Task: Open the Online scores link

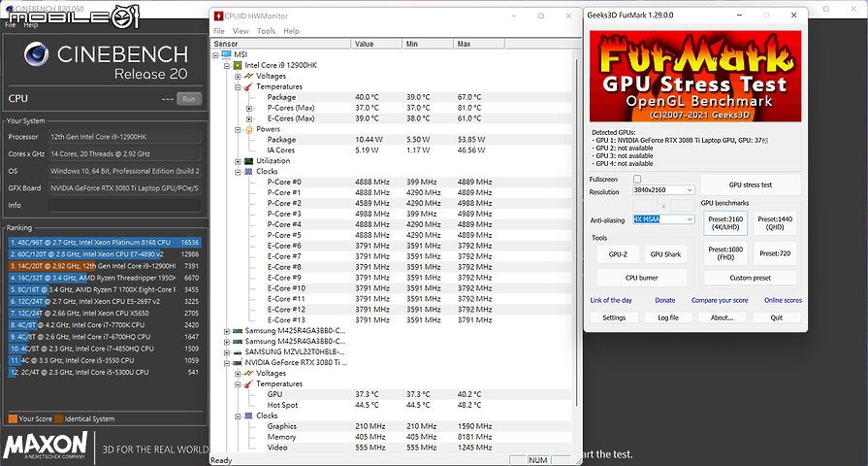Action: click(783, 300)
